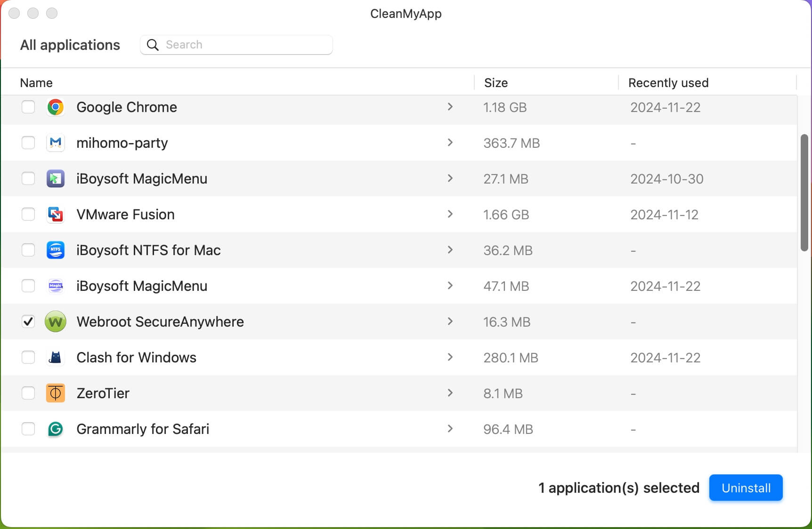Click the 1 application(s) selected label
Viewport: 812px width, 529px height.
619,488
